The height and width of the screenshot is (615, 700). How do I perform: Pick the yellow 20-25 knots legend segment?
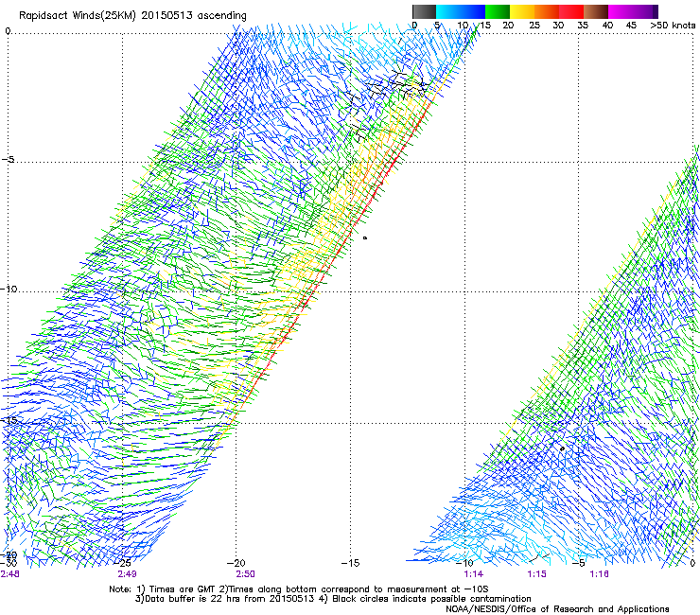[522, 11]
